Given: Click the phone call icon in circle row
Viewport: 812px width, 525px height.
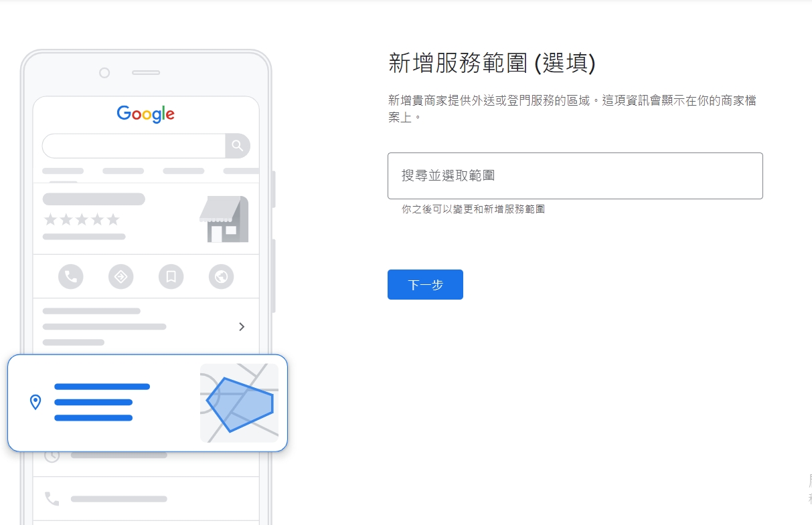Looking at the screenshot, I should tap(71, 276).
